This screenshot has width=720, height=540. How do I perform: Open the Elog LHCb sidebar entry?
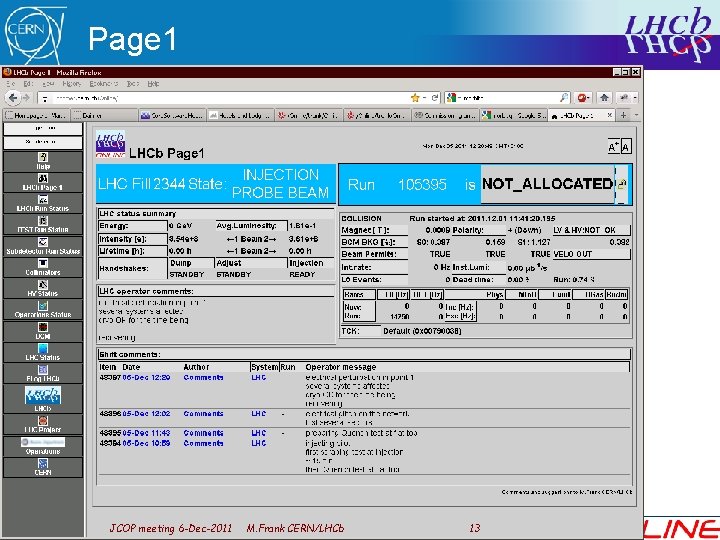[x=43, y=373]
